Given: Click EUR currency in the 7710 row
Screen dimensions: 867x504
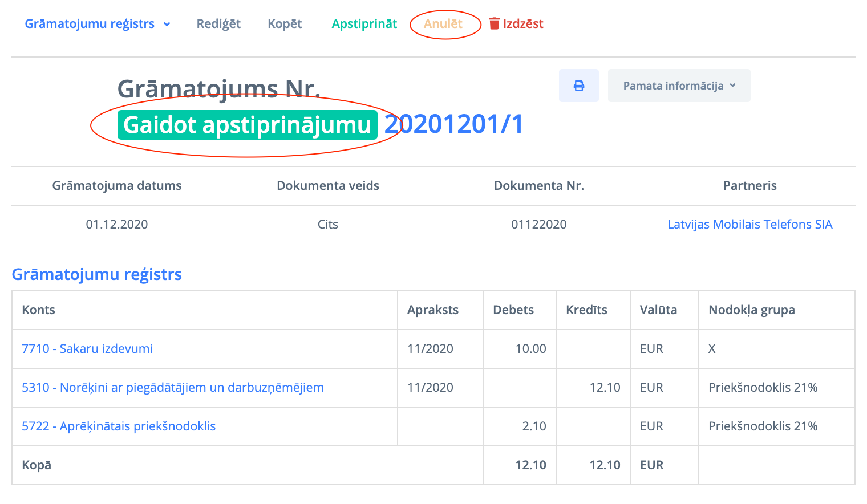Looking at the screenshot, I should 652,348.
